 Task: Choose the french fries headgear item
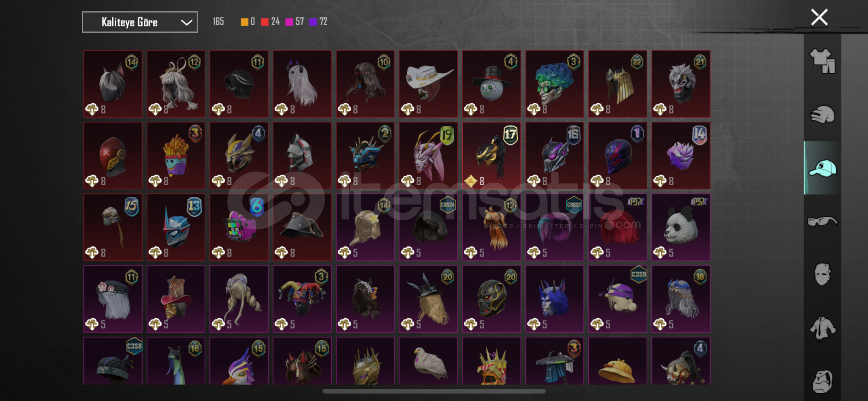pyautogui.click(x=176, y=156)
